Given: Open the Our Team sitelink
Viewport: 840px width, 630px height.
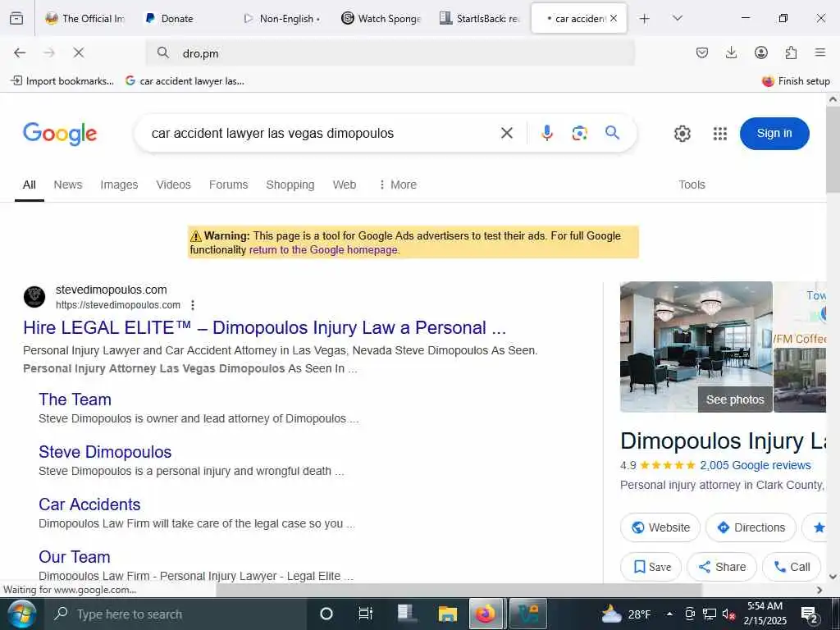Looking at the screenshot, I should [x=75, y=557].
